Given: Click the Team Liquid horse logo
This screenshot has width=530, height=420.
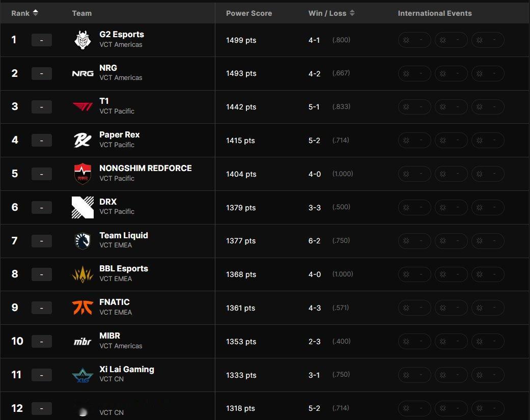Looking at the screenshot, I should 82,241.
